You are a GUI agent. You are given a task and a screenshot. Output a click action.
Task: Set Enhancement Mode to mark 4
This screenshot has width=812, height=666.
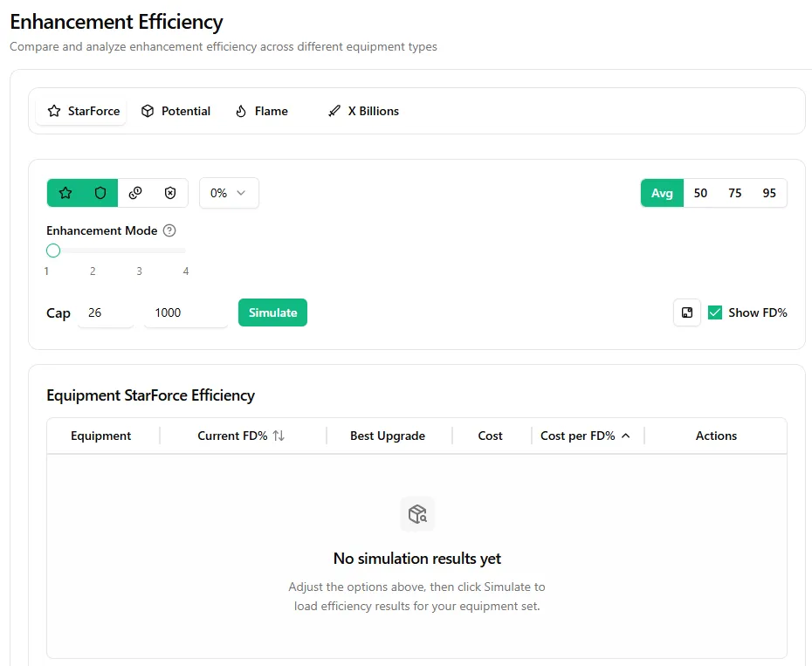click(186, 271)
